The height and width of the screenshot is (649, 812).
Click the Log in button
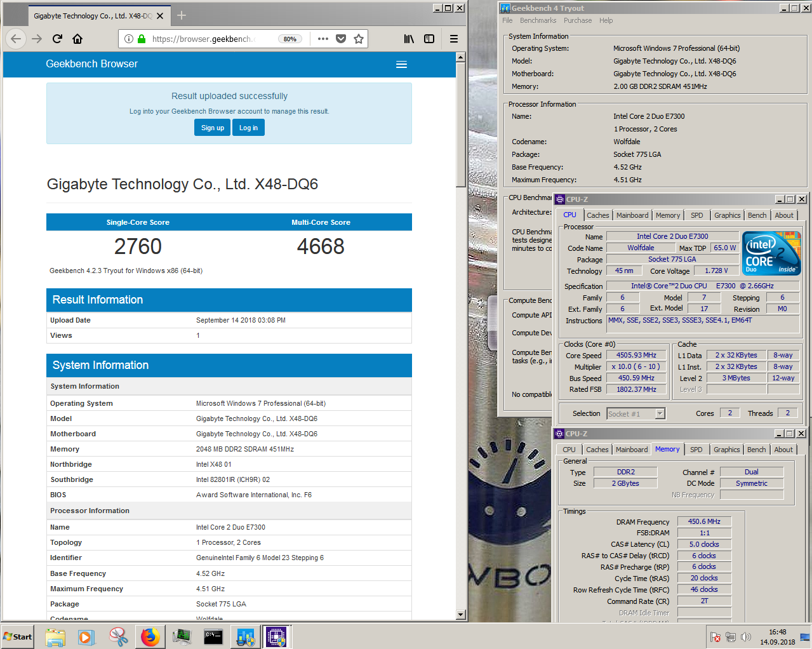coord(248,128)
